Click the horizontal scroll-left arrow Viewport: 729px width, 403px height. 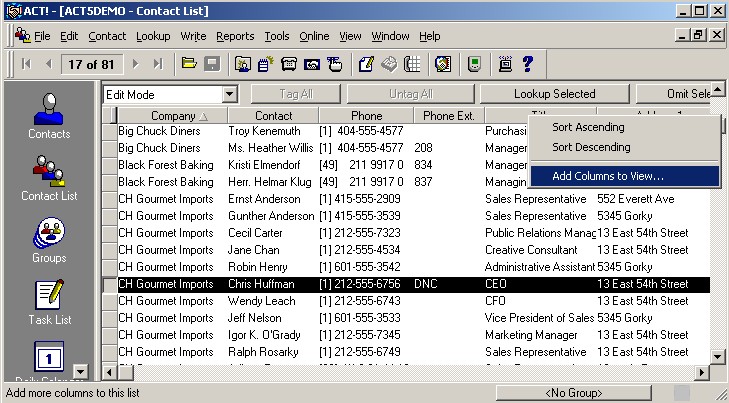tap(110, 372)
